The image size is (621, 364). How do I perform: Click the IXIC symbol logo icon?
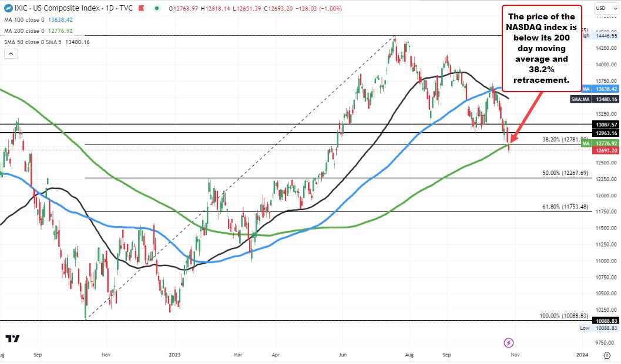[9, 7]
